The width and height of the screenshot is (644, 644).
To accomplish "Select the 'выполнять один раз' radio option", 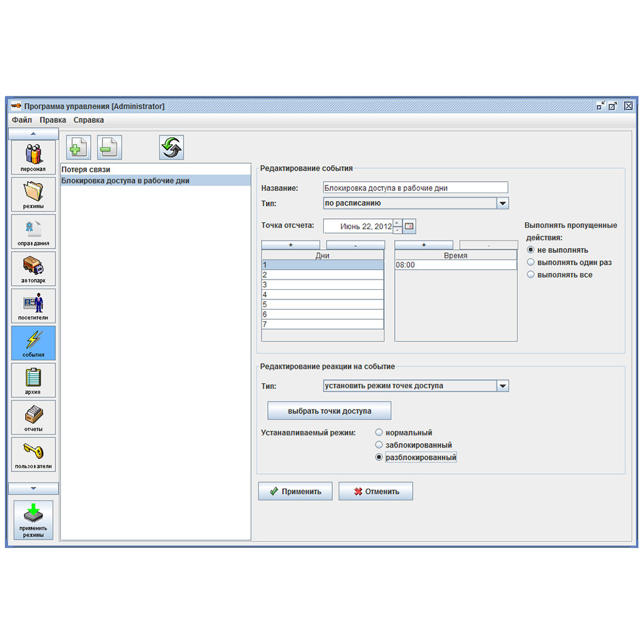I will 531,262.
